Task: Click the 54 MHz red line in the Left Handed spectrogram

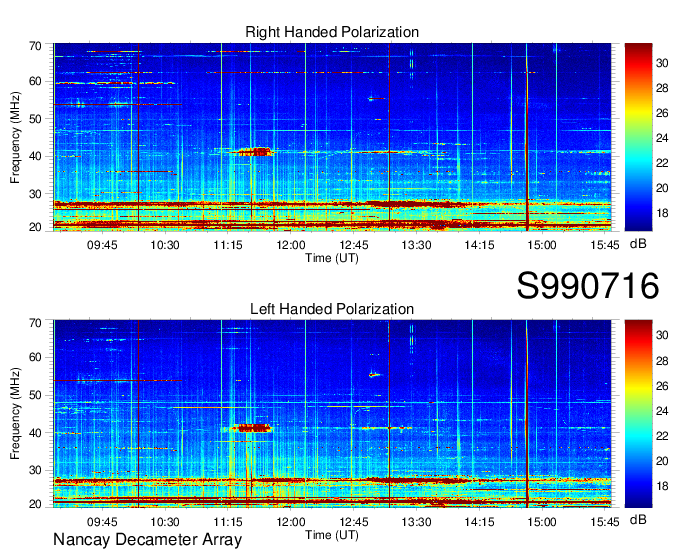Action: coord(118,380)
